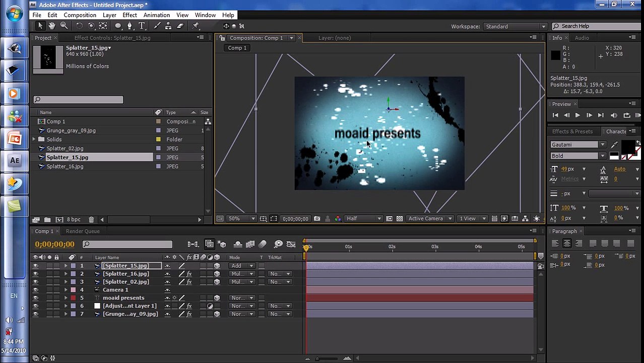The width and height of the screenshot is (644, 363).
Task: Open the Workspace Standard dropdown
Action: pyautogui.click(x=515, y=26)
